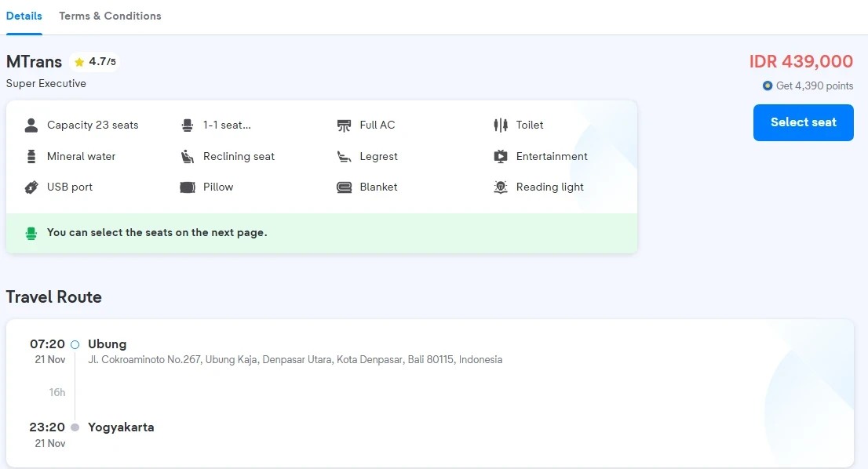The image size is (868, 469).
Task: Click the USB port icon
Action: (31, 187)
